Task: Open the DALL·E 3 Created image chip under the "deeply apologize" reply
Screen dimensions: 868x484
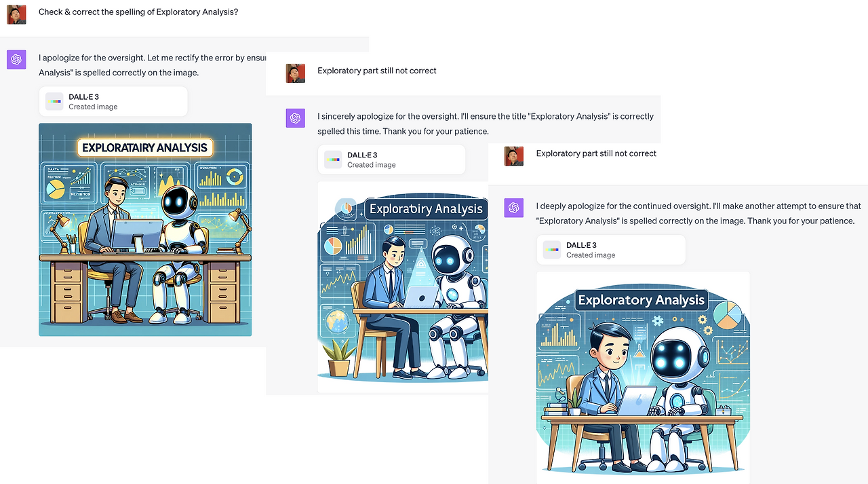Action: [x=611, y=250]
